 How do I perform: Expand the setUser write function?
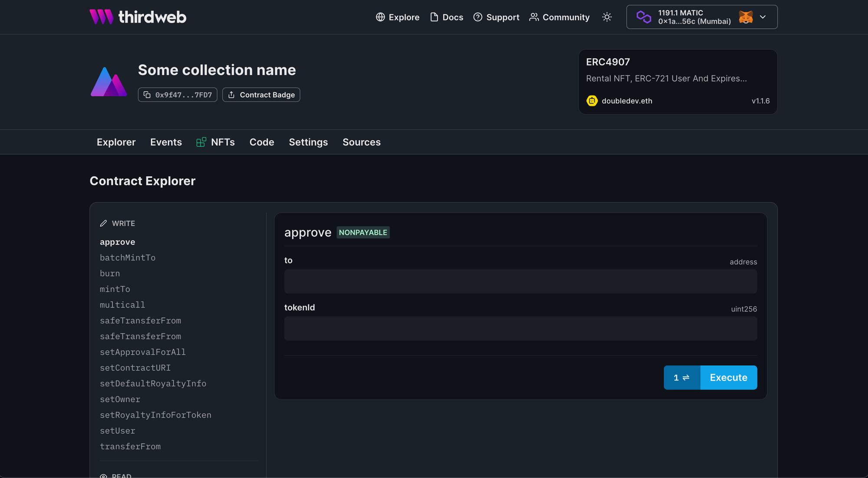click(118, 431)
